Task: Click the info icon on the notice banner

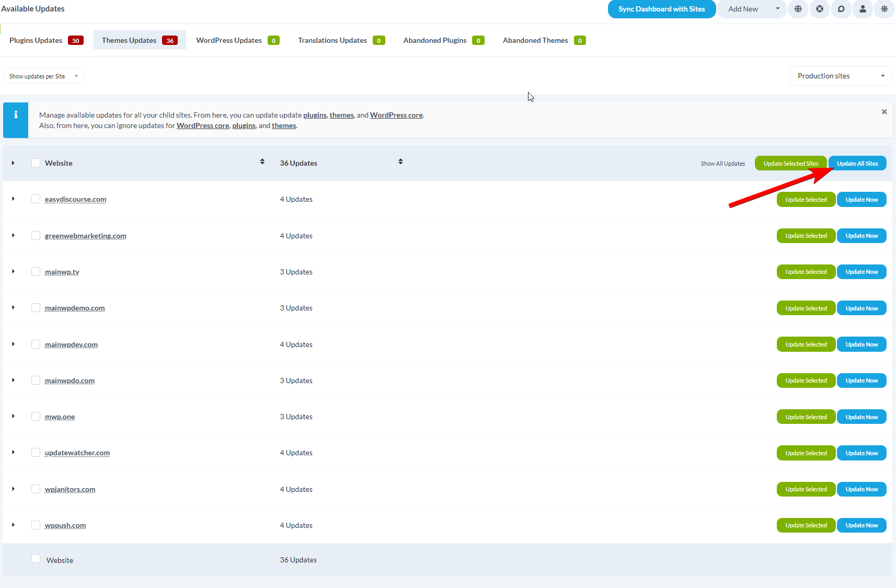Action: click(x=15, y=114)
